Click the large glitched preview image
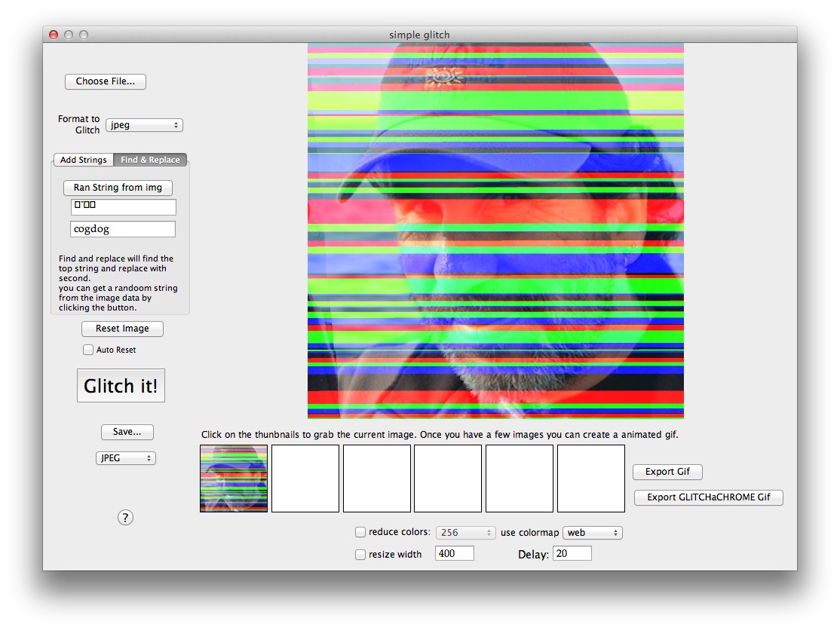Viewport: 840px width, 630px height. click(495, 231)
